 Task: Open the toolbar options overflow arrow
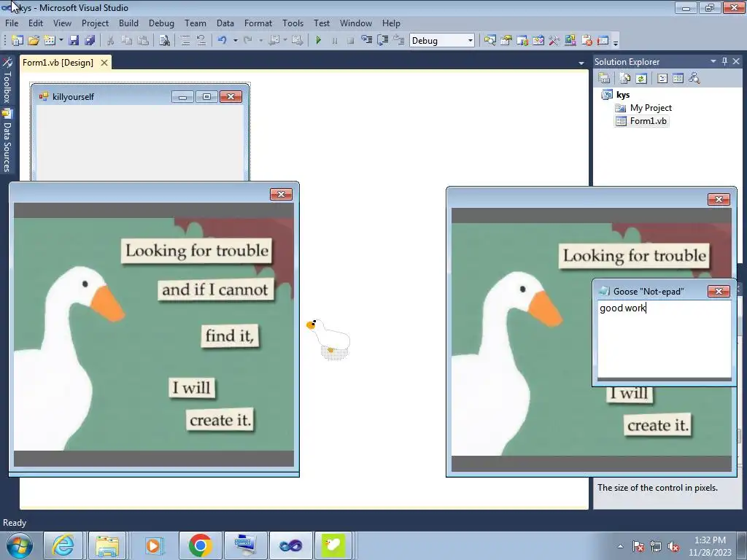click(x=616, y=42)
